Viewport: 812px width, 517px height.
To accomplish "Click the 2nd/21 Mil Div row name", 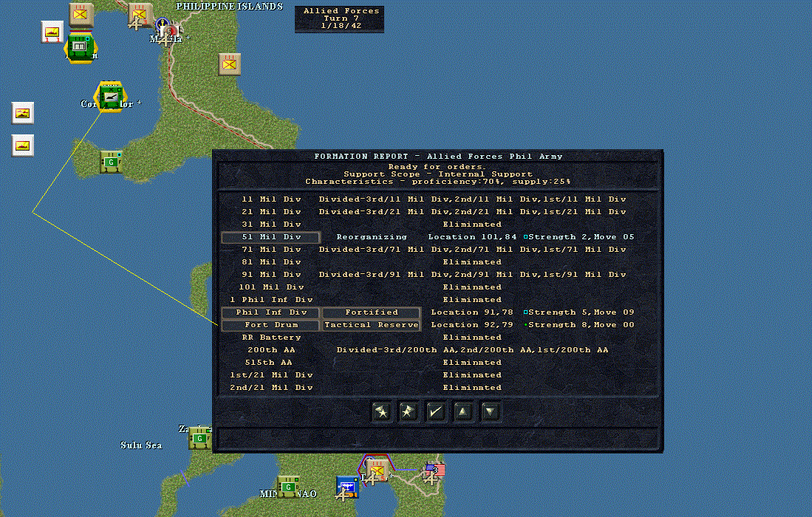I will 271,388.
